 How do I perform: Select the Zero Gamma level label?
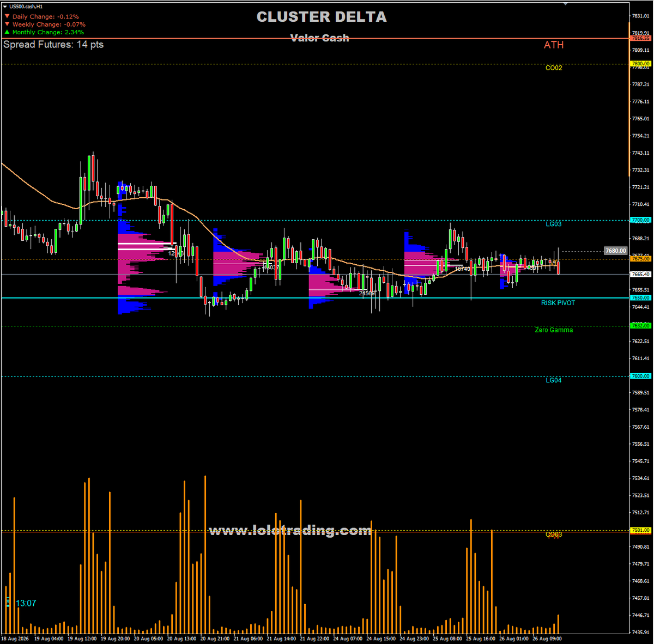[x=554, y=330]
